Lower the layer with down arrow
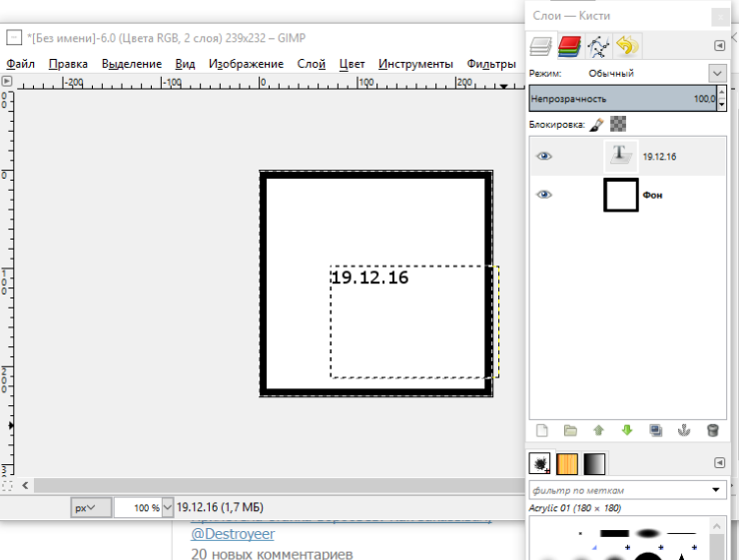Viewport: 739px width, 560px height. pyautogui.click(x=627, y=430)
